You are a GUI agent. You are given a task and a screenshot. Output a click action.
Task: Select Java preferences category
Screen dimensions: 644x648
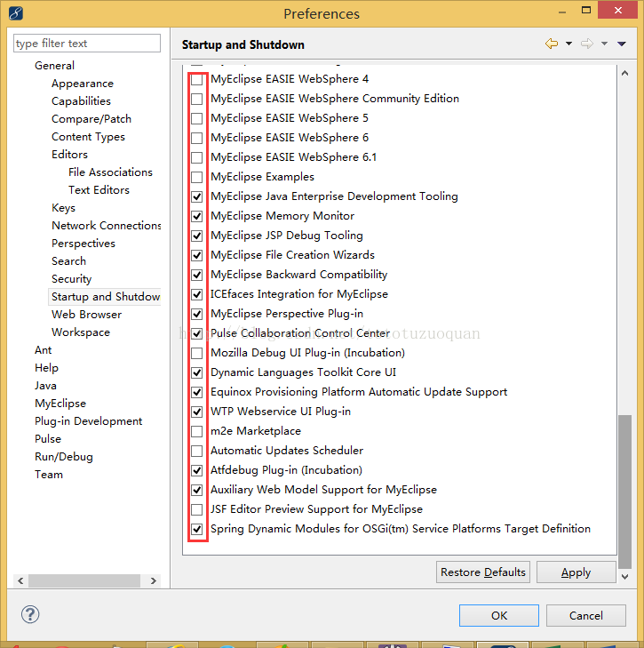45,386
